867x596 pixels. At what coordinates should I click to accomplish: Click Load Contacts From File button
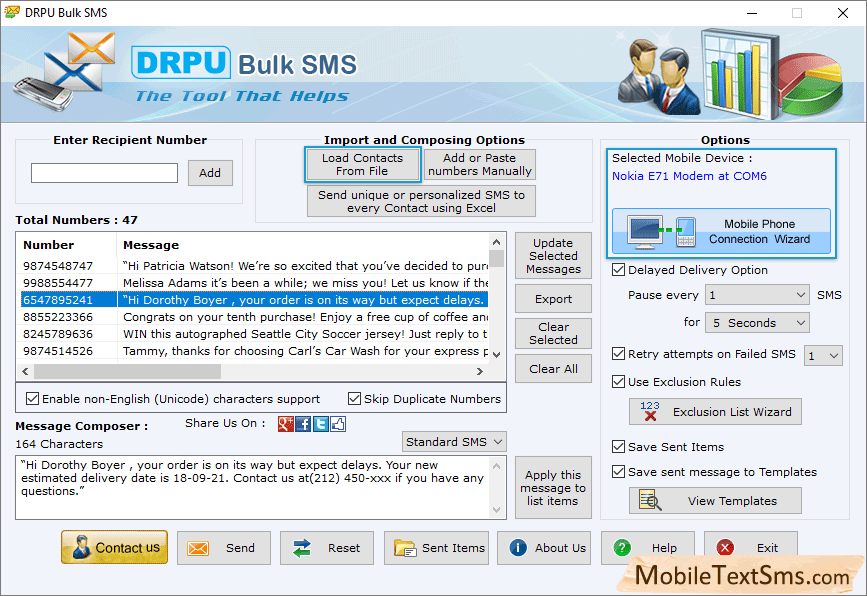(x=362, y=164)
